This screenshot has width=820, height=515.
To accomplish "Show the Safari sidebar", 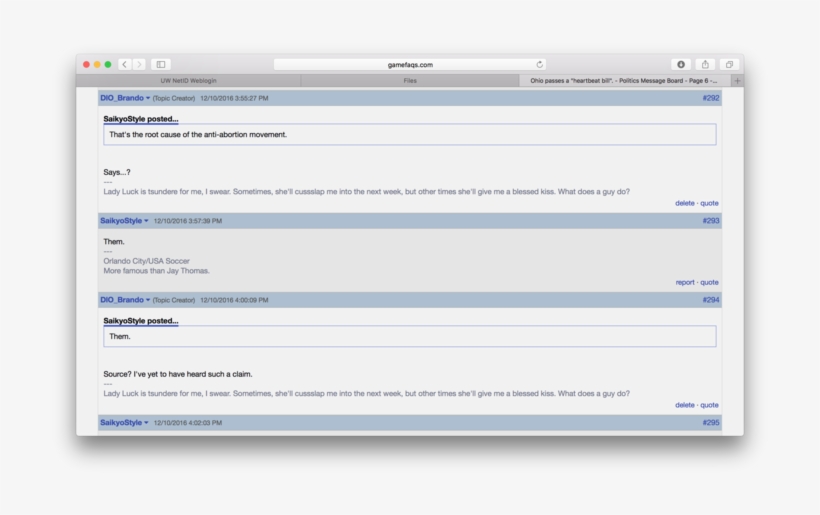I will point(161,64).
